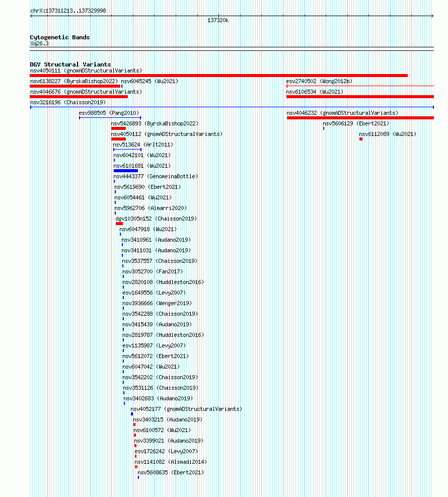This screenshot has height=497, width=448.
Task: Click nsv4443377 (GenomeinaBottle) label
Action: 156,176
